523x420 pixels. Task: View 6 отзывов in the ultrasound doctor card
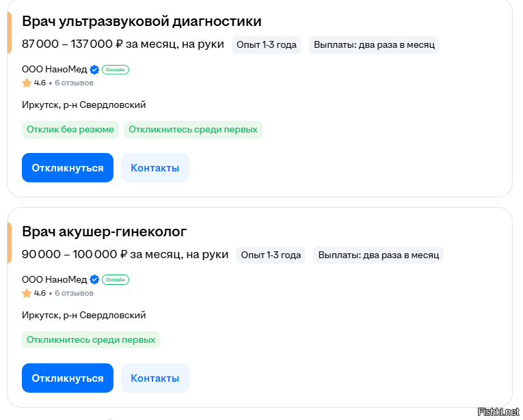[x=74, y=83]
